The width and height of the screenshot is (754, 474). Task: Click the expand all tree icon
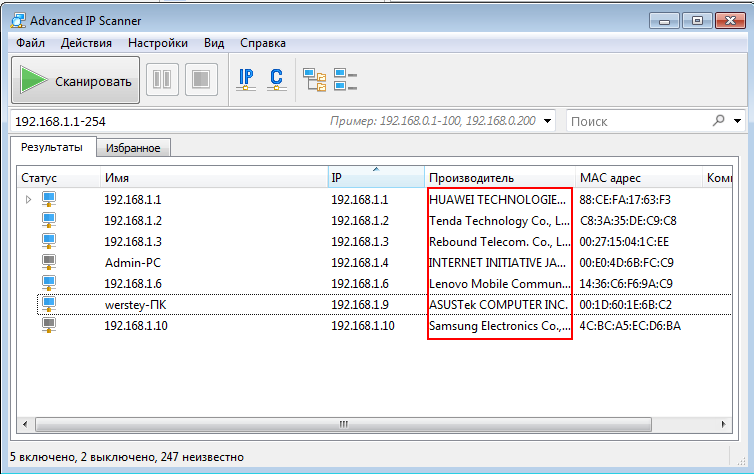click(x=314, y=80)
